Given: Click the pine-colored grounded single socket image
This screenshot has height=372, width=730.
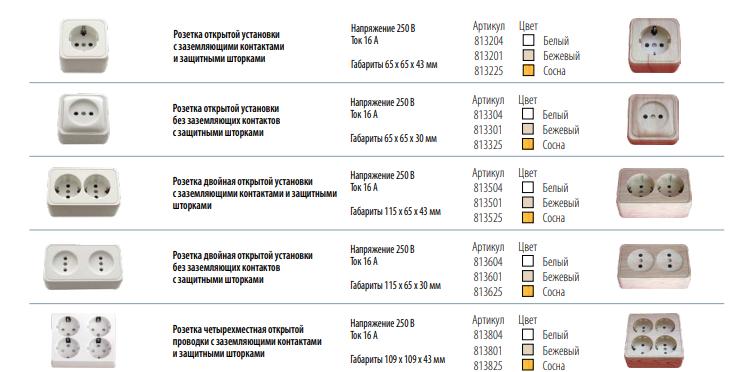Looking at the screenshot, I should [x=654, y=45].
